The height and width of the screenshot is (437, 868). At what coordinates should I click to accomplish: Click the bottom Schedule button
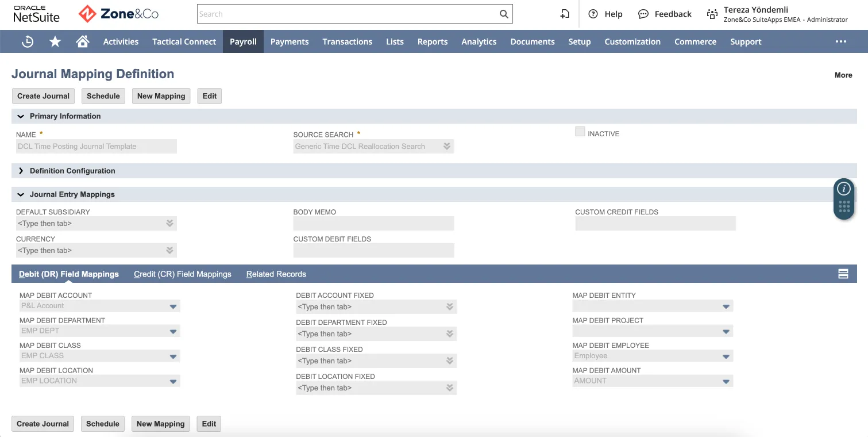103,424
